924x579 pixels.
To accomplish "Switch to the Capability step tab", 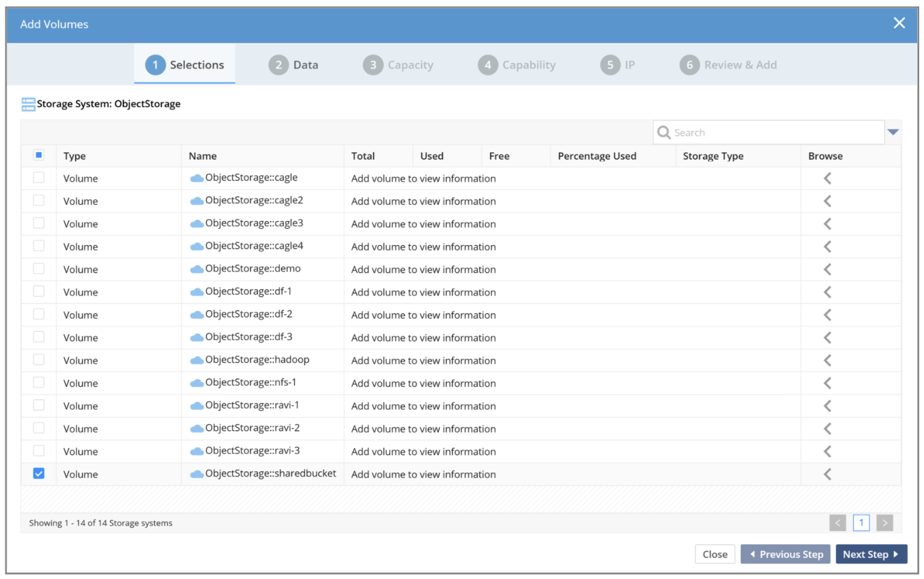I will (517, 65).
